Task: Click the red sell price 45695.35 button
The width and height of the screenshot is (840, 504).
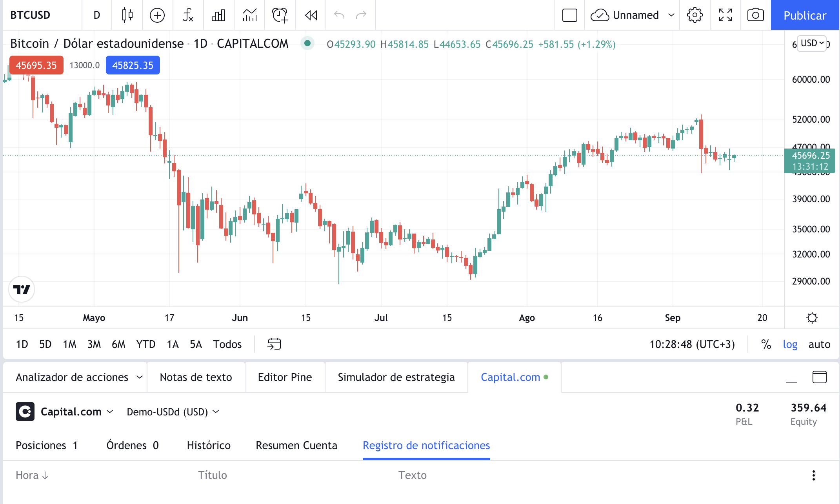Action: coord(36,65)
